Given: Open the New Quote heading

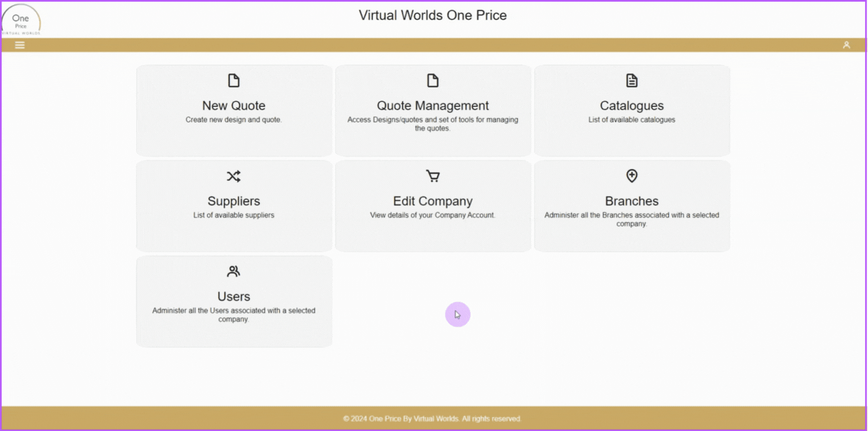Looking at the screenshot, I should click(234, 106).
